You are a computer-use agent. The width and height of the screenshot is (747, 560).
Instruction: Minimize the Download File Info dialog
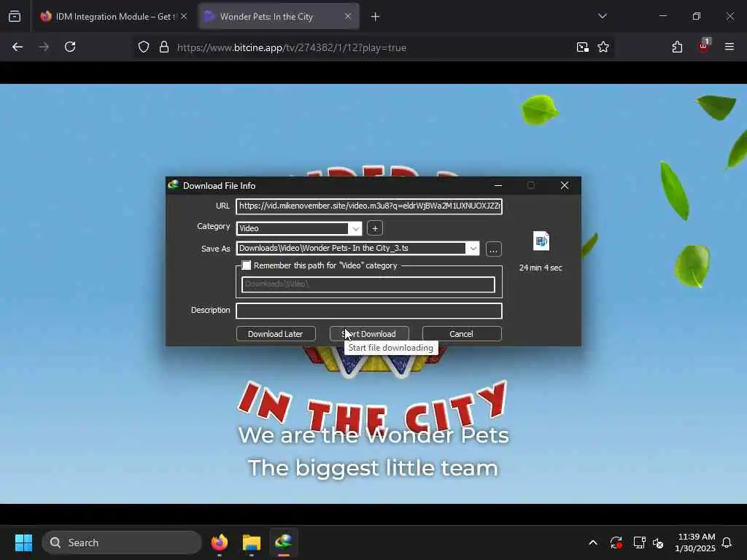point(498,185)
